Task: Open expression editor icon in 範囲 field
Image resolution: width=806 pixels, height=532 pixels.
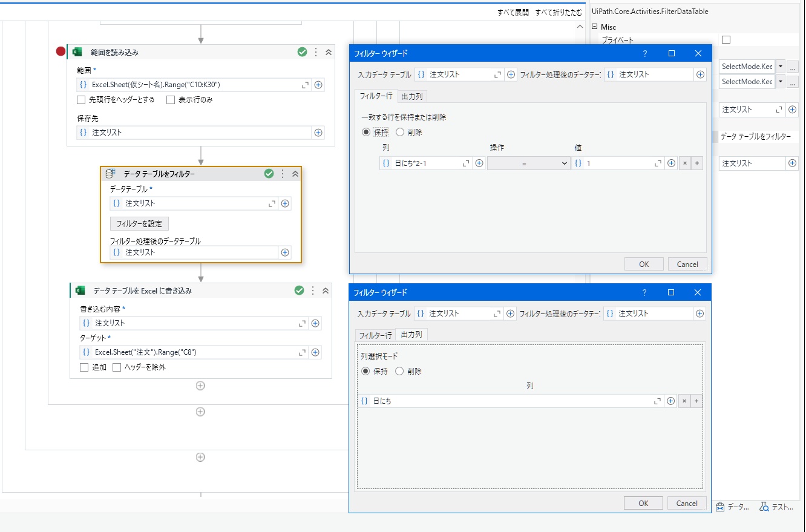Action: pos(306,85)
